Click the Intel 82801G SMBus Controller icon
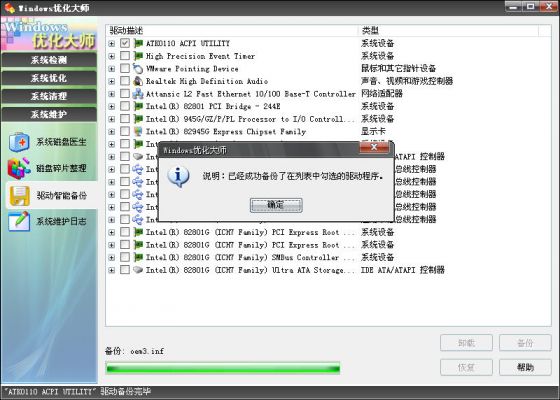This screenshot has height=400, width=560. pyautogui.click(x=138, y=257)
